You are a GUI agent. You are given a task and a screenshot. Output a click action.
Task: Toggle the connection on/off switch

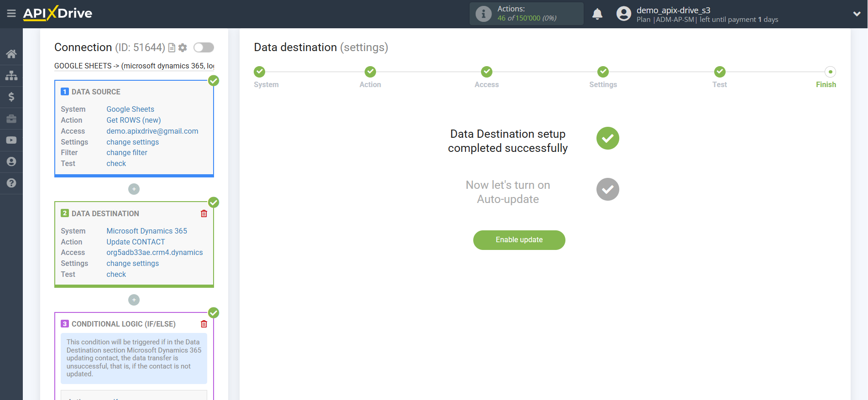tap(204, 47)
